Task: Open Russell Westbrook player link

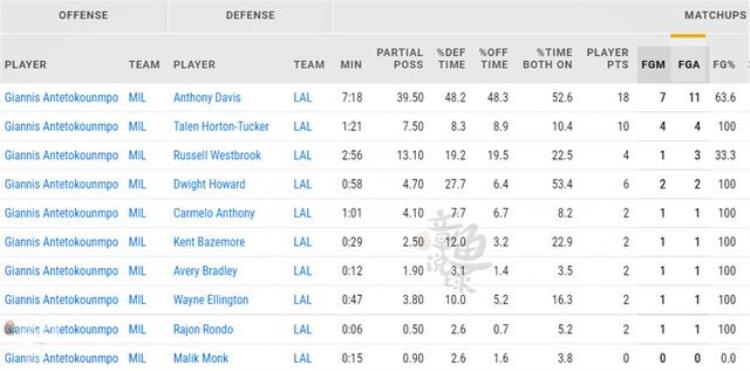Action: (x=217, y=155)
